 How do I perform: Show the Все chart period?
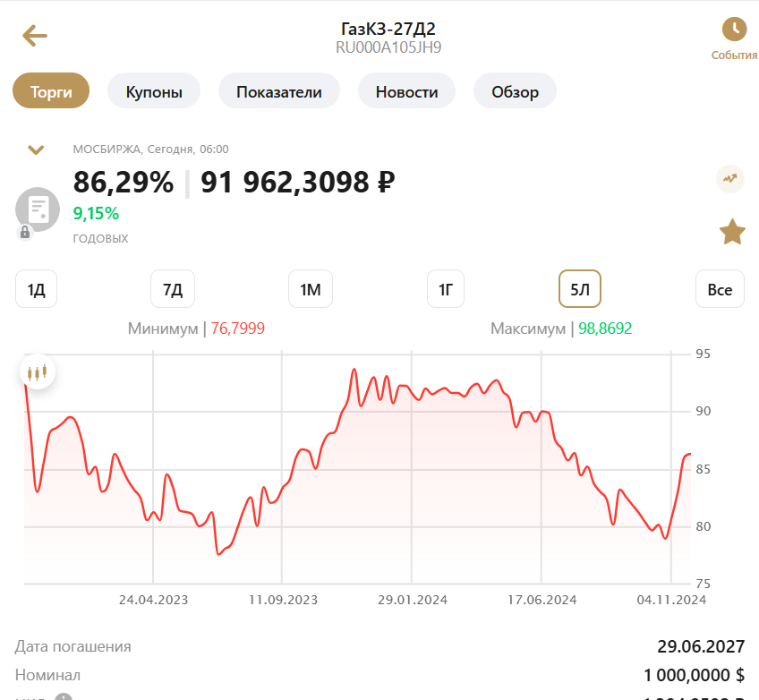(720, 289)
